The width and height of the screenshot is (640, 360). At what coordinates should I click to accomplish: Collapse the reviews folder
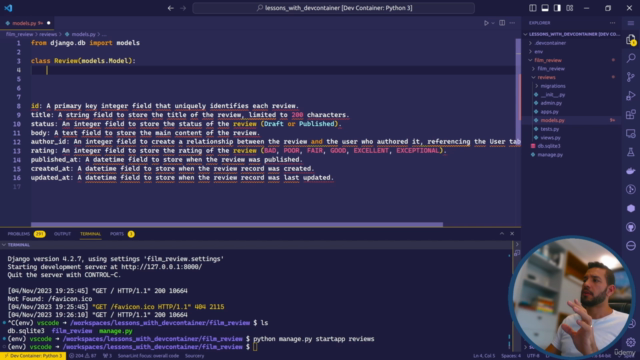pos(546,77)
